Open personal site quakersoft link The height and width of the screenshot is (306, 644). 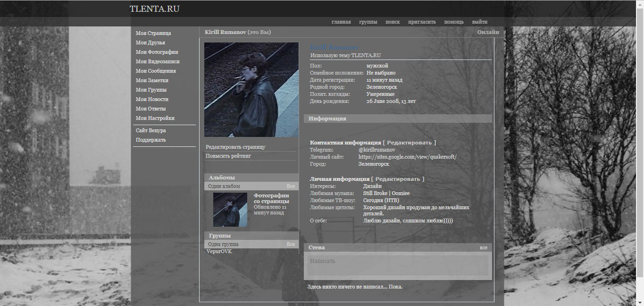pos(407,157)
